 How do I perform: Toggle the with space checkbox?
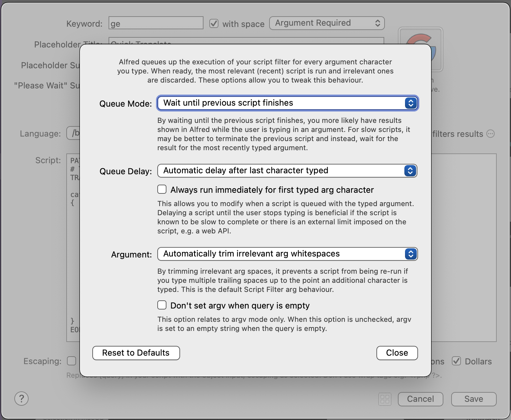click(x=214, y=23)
